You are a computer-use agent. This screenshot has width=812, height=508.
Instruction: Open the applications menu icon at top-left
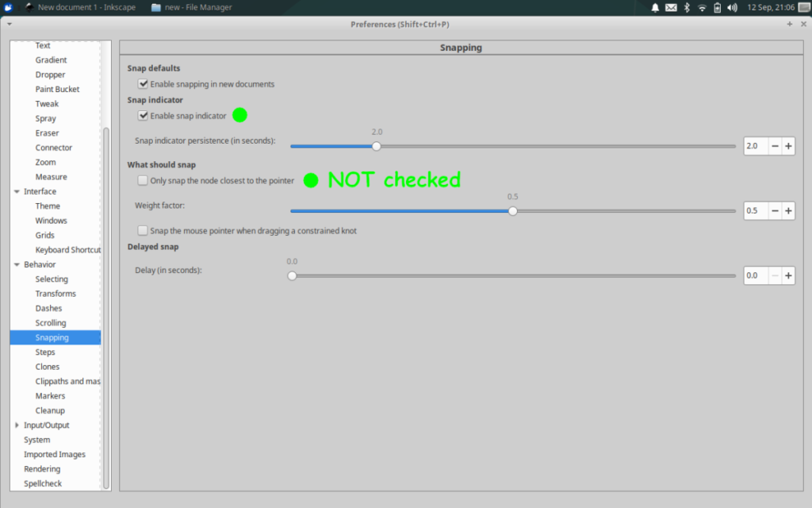click(x=7, y=7)
